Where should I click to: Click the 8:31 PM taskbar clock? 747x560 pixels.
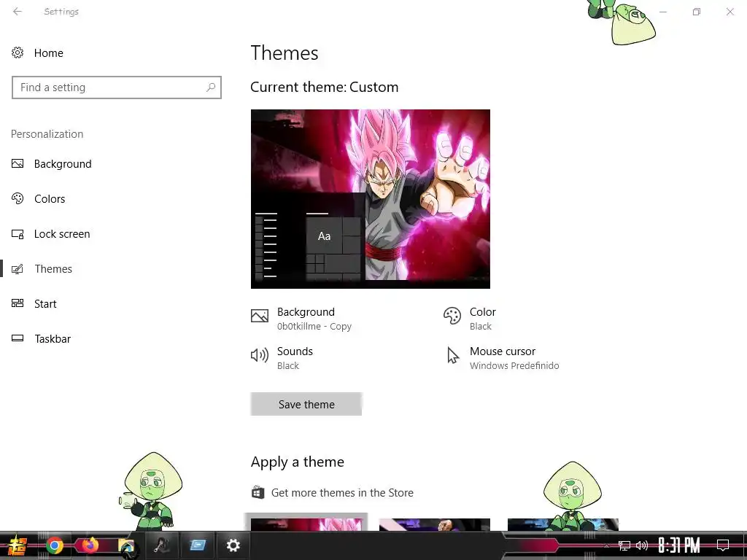coord(679,545)
